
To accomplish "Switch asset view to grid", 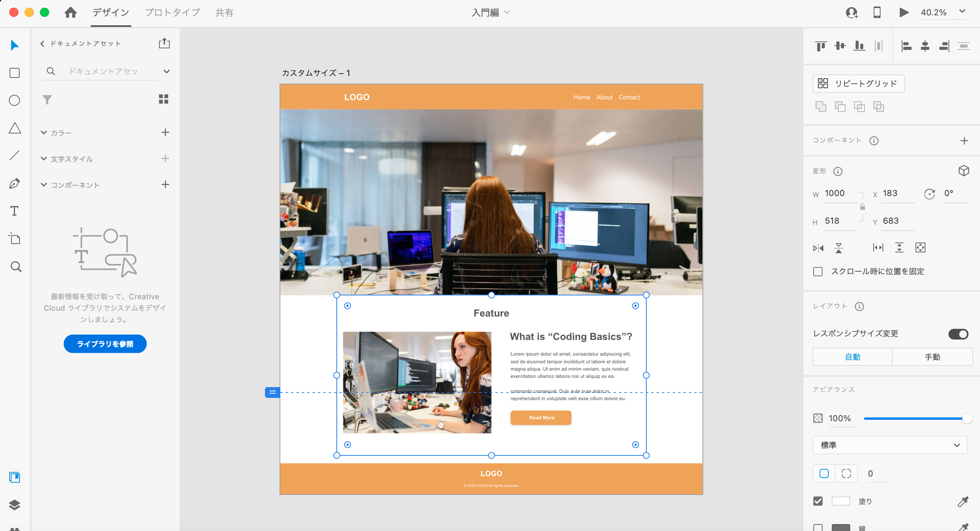I will [164, 99].
